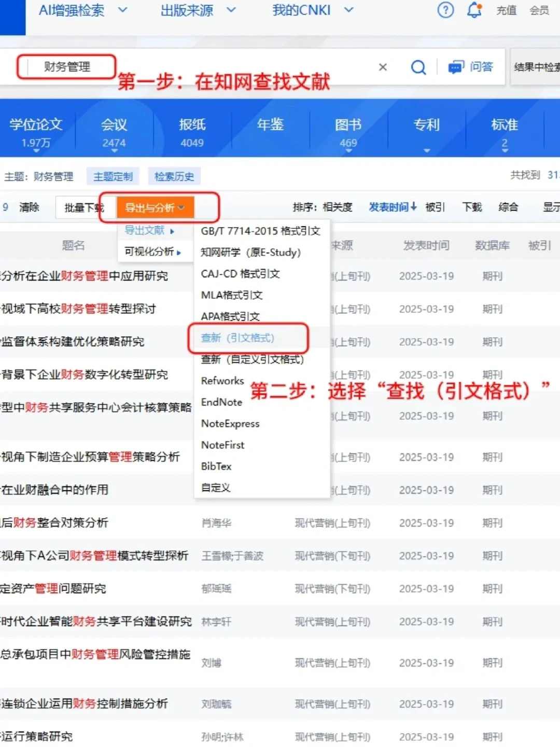The width and height of the screenshot is (560, 747).
Task: Choose EndNote export format
Action: point(221,402)
